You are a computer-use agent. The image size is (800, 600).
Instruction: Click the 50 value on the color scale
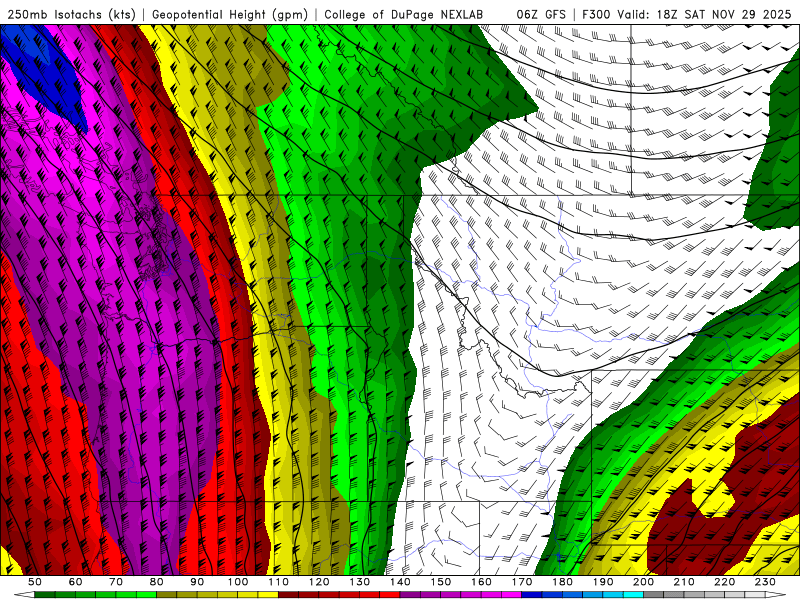[35, 582]
